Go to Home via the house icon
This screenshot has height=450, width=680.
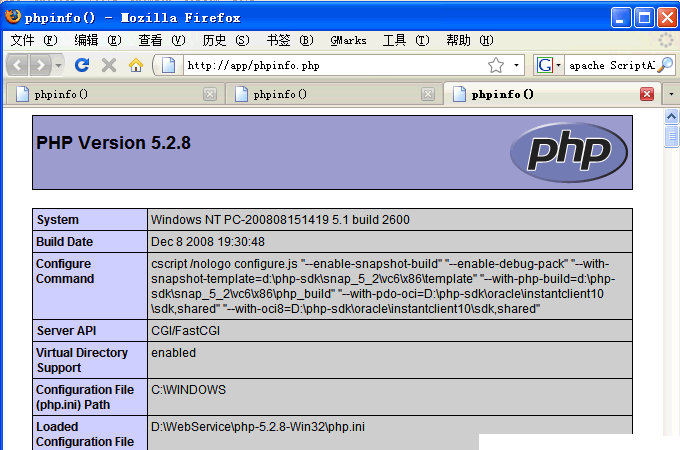tap(136, 65)
